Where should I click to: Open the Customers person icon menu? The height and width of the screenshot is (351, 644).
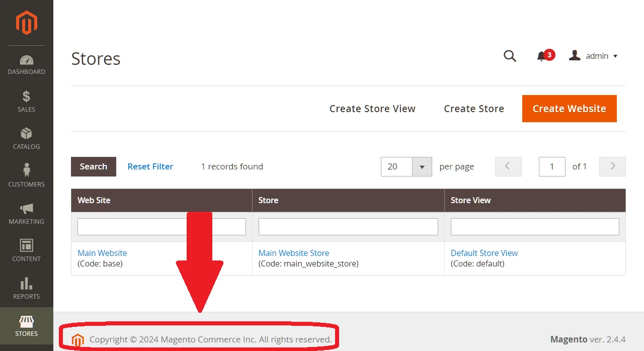point(26,175)
